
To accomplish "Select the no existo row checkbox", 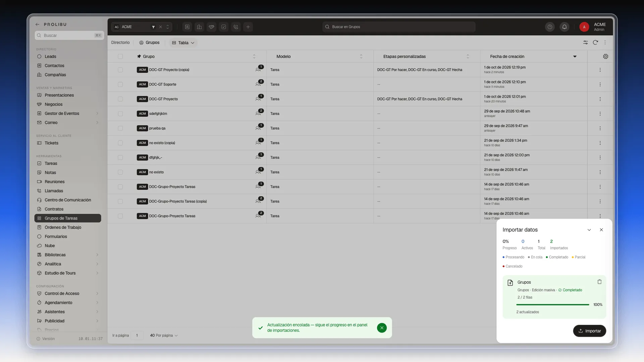I will click(120, 172).
